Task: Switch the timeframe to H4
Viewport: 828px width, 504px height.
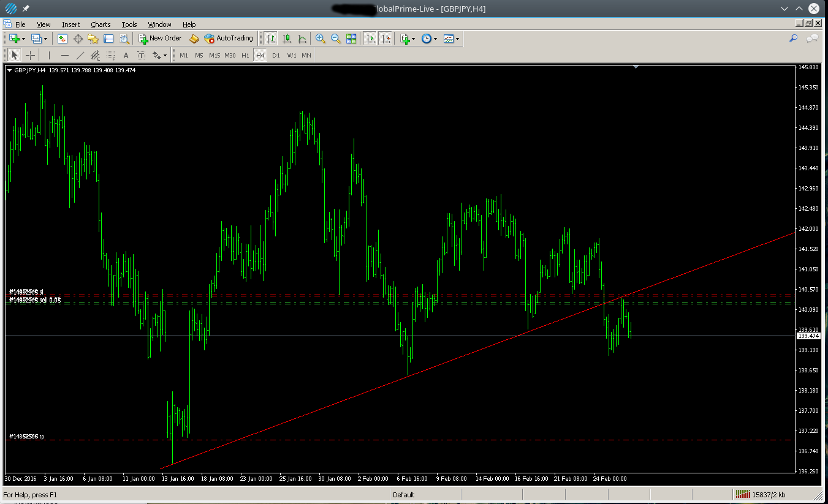Action: [x=260, y=55]
